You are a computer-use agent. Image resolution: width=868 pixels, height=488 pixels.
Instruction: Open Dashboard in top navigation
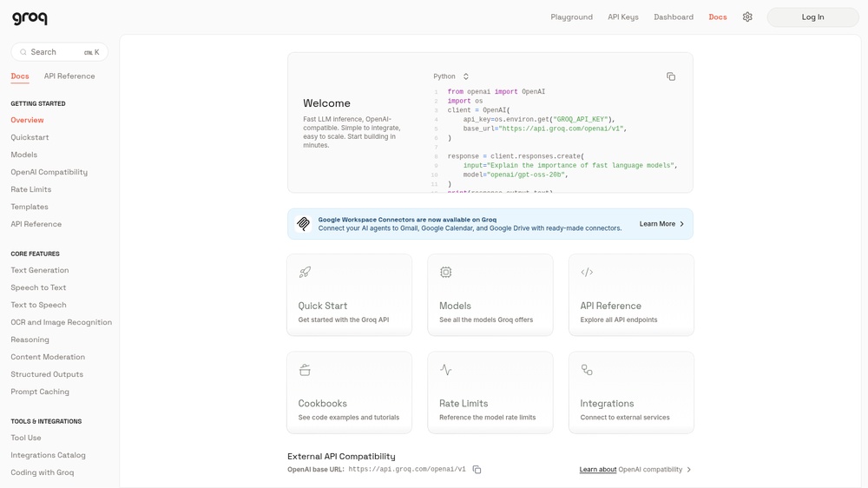[x=674, y=17]
